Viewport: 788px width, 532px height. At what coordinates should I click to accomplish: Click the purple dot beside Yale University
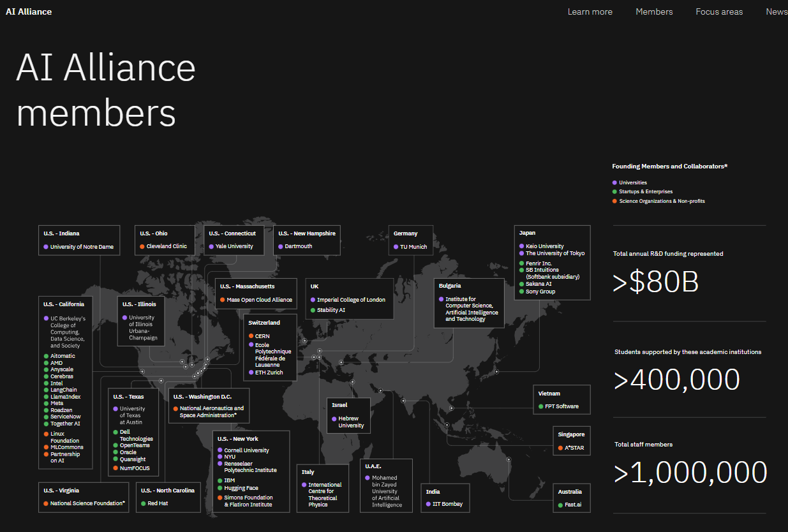[x=211, y=246]
